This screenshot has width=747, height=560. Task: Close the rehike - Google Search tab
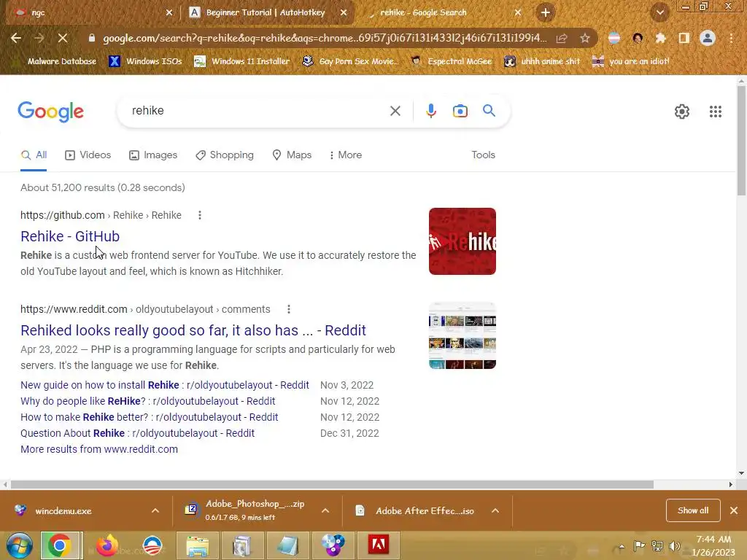tap(518, 13)
